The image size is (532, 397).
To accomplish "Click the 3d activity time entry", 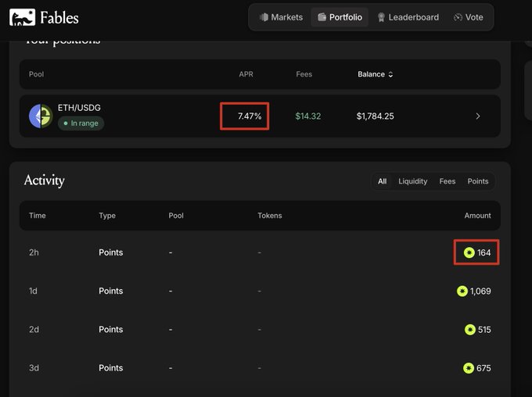I will (x=34, y=368).
